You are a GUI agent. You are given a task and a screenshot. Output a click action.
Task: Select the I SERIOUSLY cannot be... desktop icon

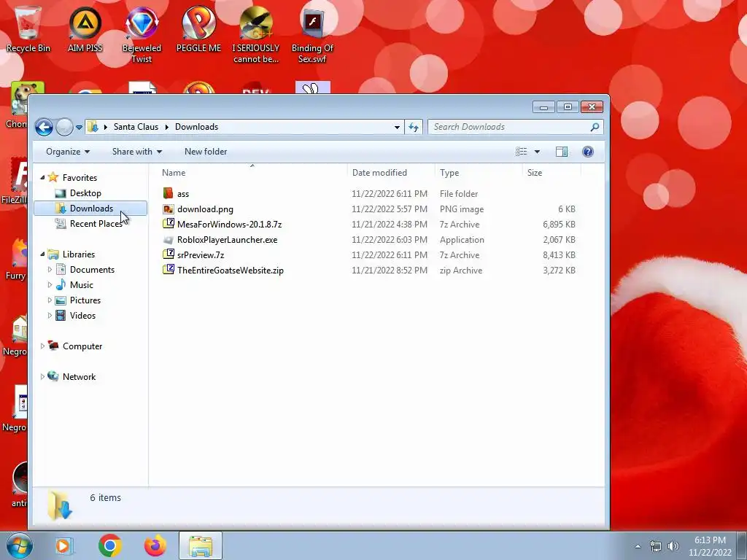(x=256, y=34)
